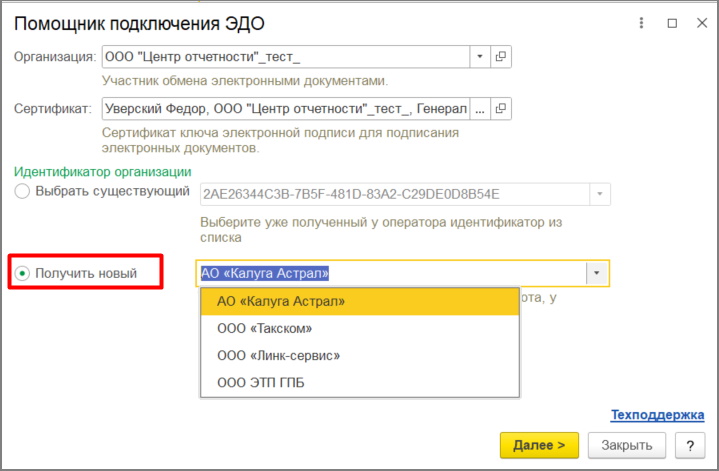Choose ООО «Такском» from the list
The image size is (719, 471).
pyautogui.click(x=360, y=328)
